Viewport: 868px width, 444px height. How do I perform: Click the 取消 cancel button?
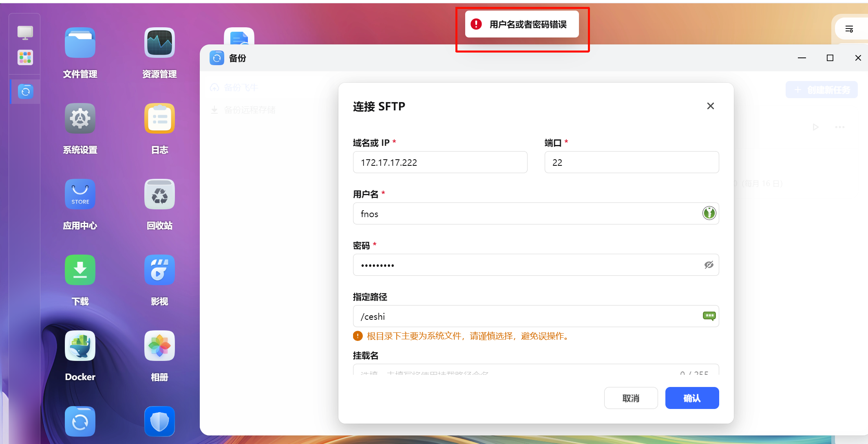631,398
